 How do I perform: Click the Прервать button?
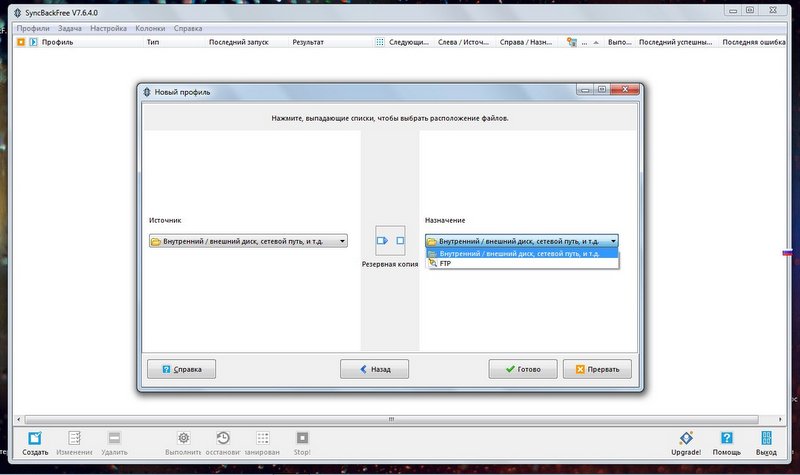click(597, 369)
